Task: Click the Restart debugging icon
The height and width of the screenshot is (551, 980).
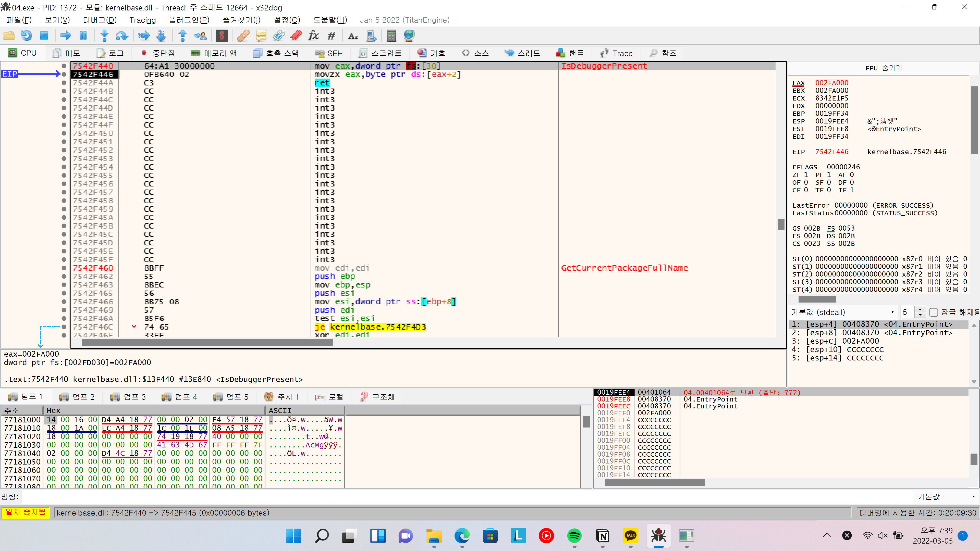Action: click(x=27, y=36)
